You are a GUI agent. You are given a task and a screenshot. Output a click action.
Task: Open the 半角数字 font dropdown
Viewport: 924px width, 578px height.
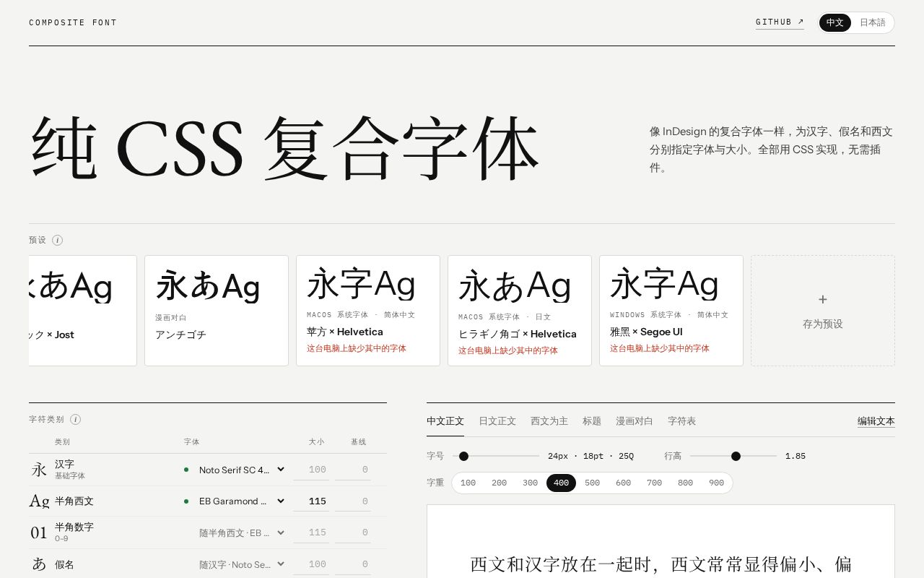coord(242,532)
